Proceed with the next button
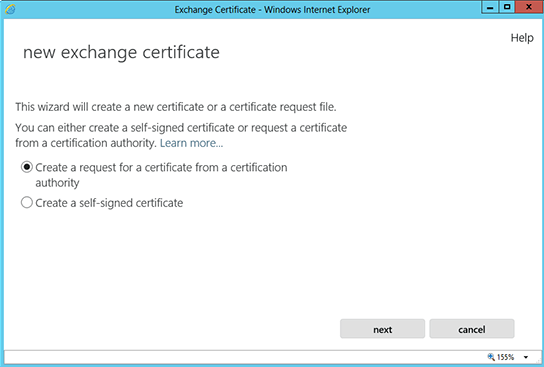 pos(382,328)
